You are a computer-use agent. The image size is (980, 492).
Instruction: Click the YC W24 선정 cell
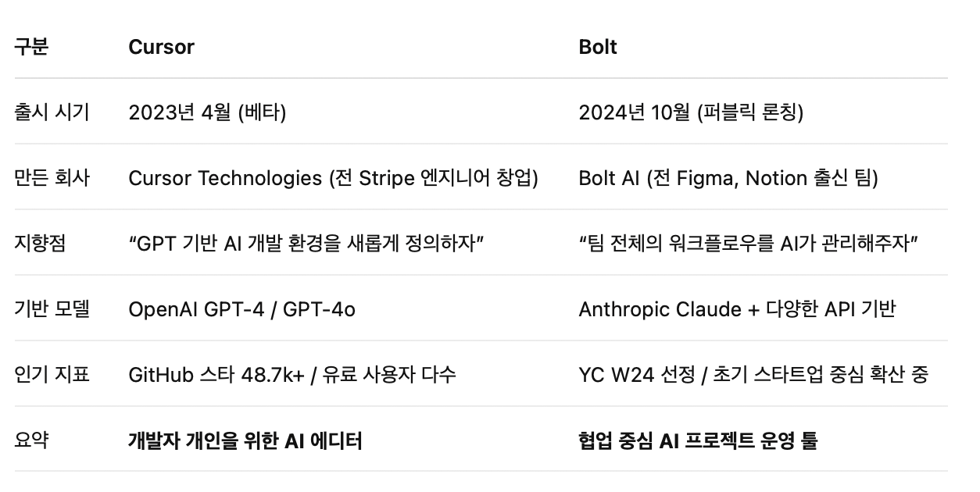click(753, 375)
